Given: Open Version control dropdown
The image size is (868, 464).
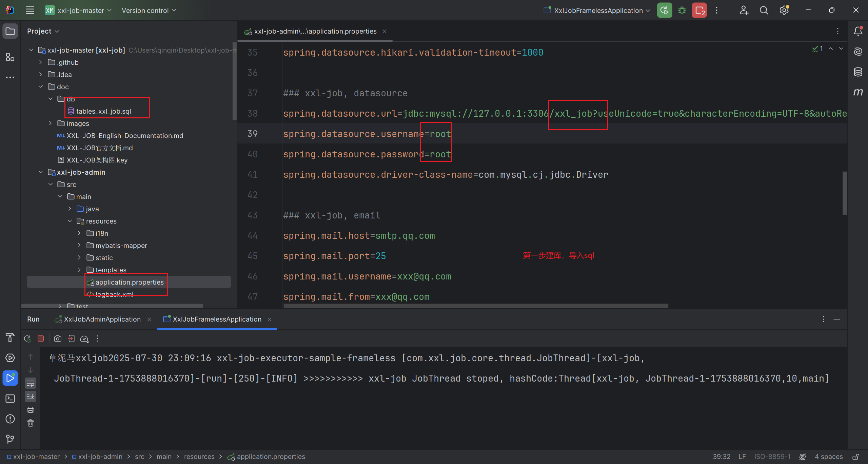Looking at the screenshot, I should point(149,11).
